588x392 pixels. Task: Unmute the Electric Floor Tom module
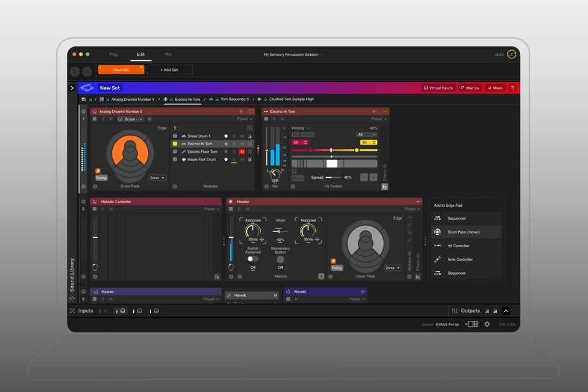pos(242,152)
